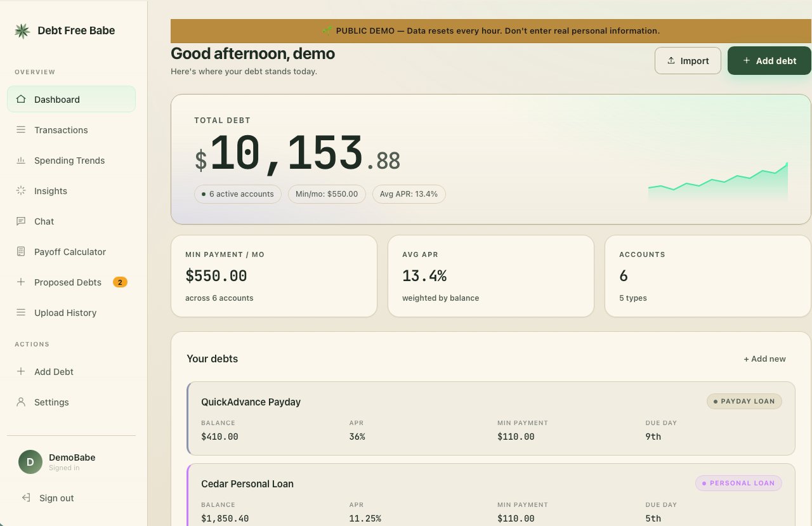812x526 pixels.
Task: Click the Good afternoon, demo heading
Action: 253,54
